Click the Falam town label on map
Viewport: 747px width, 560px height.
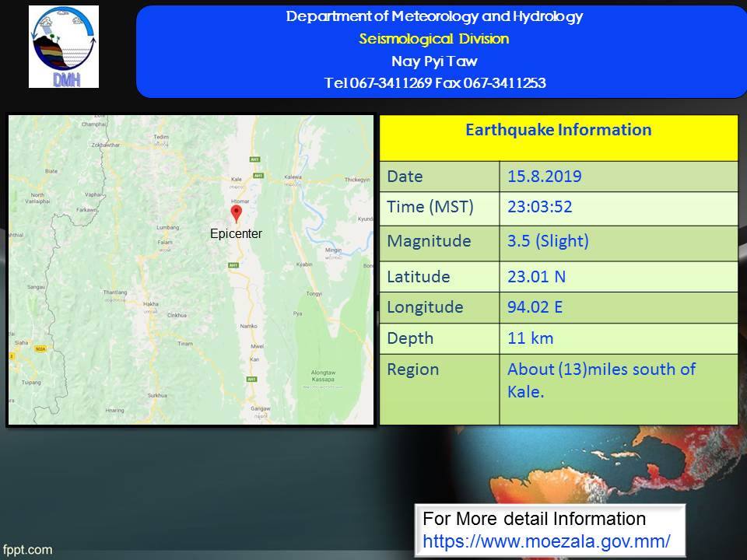(165, 242)
